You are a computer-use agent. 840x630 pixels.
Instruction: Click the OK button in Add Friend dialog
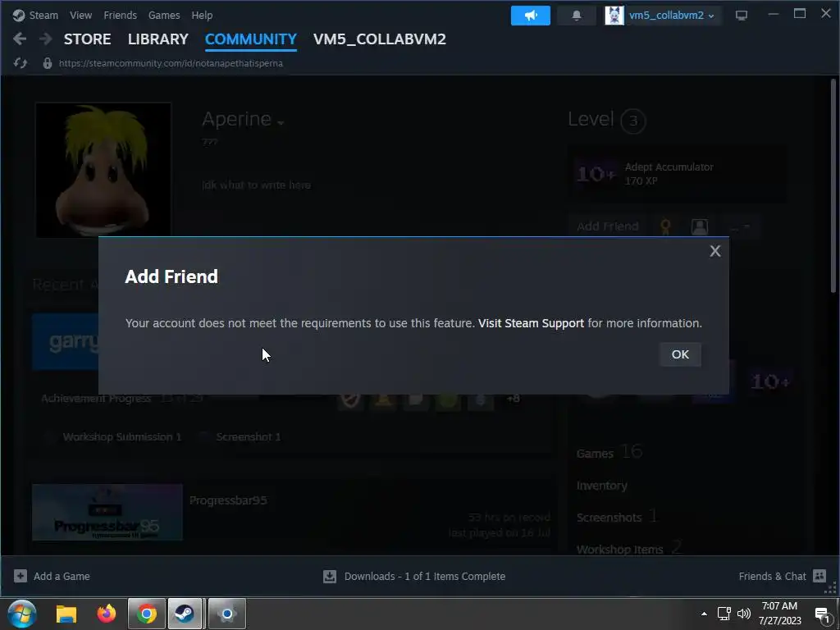click(x=680, y=354)
